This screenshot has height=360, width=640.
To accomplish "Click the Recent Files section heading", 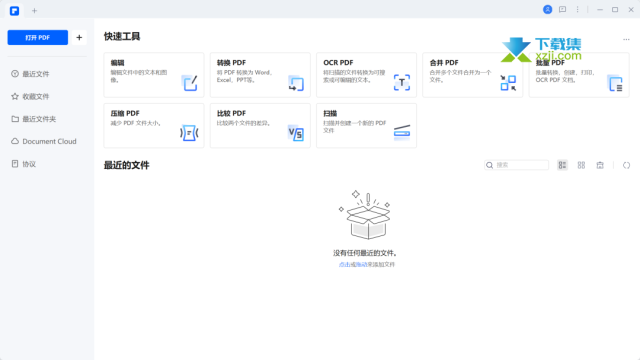I will tap(127, 165).
